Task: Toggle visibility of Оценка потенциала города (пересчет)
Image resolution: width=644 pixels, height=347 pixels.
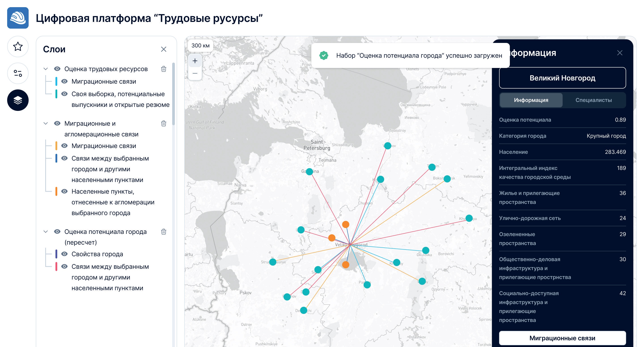Action: click(57, 231)
